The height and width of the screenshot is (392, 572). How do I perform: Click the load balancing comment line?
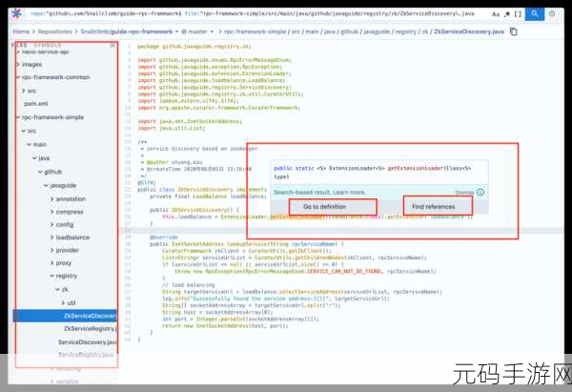(188, 285)
